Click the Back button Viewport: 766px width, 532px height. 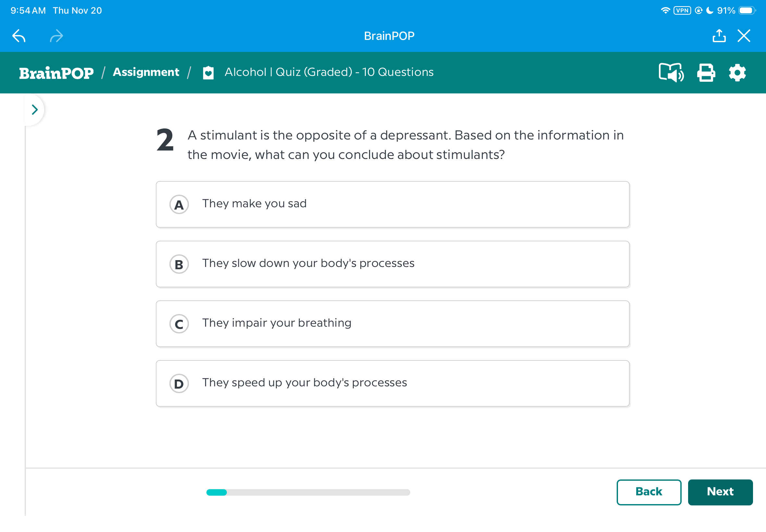[x=649, y=492]
